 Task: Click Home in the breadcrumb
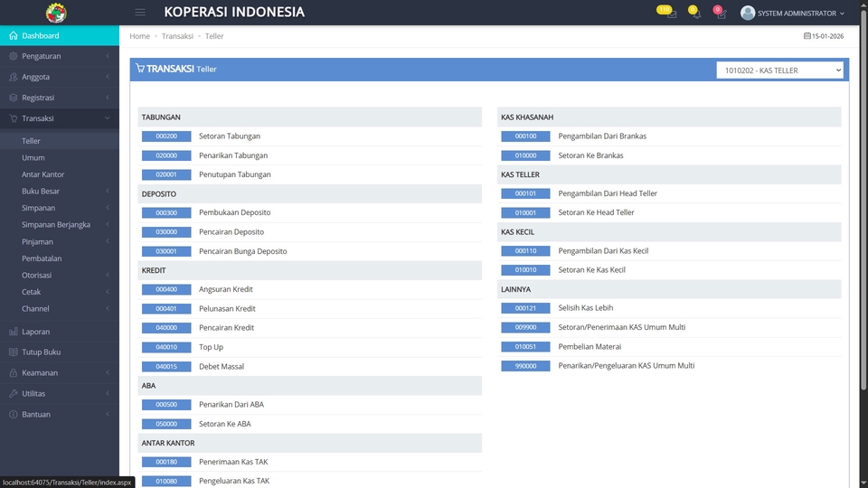coord(139,36)
